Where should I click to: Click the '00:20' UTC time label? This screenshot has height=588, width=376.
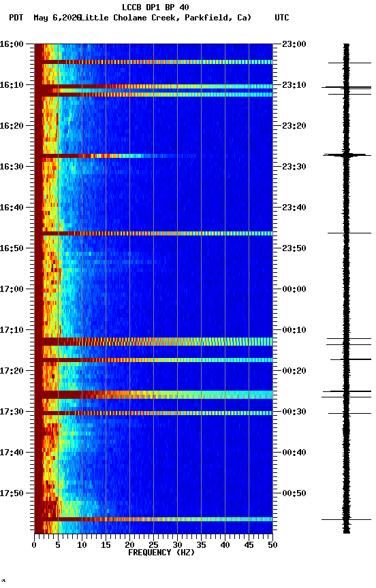pyautogui.click(x=294, y=371)
